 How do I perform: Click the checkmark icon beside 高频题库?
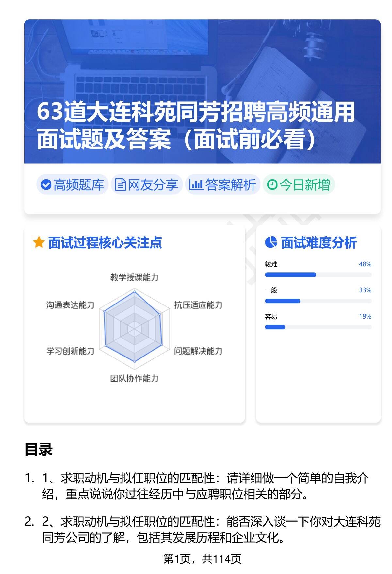[x=46, y=185]
